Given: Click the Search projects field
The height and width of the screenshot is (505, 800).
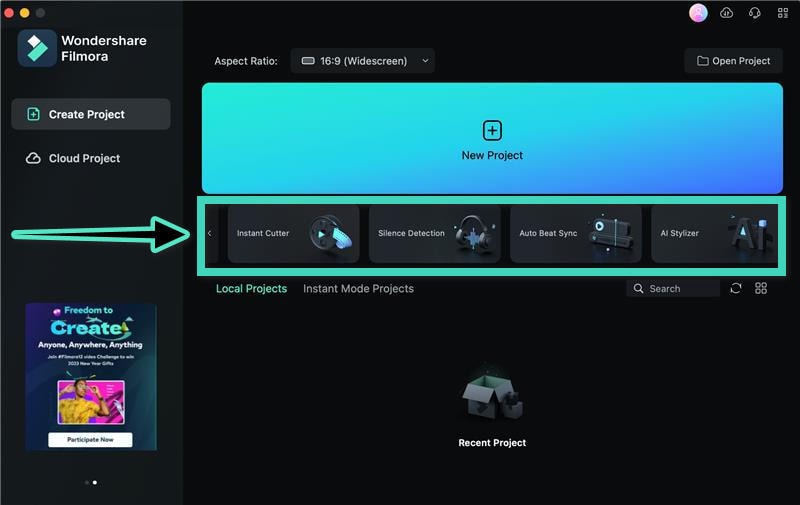Looking at the screenshot, I should pos(673,288).
